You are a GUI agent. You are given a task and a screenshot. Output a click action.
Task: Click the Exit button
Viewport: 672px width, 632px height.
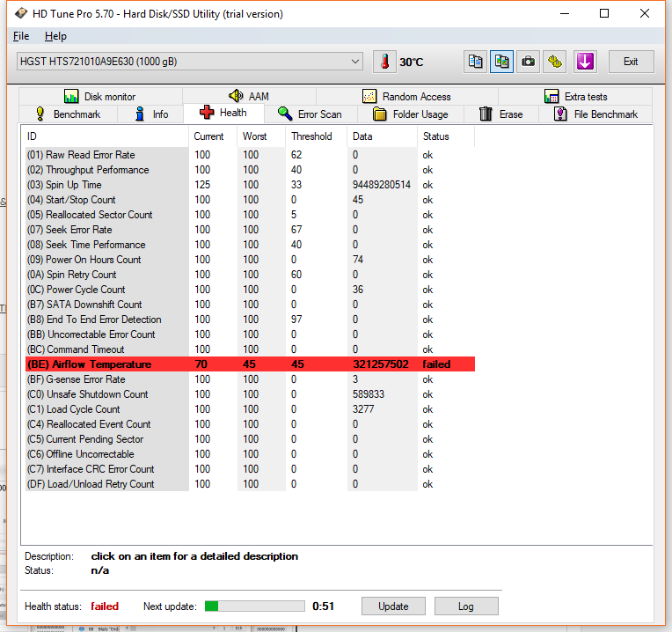[631, 62]
